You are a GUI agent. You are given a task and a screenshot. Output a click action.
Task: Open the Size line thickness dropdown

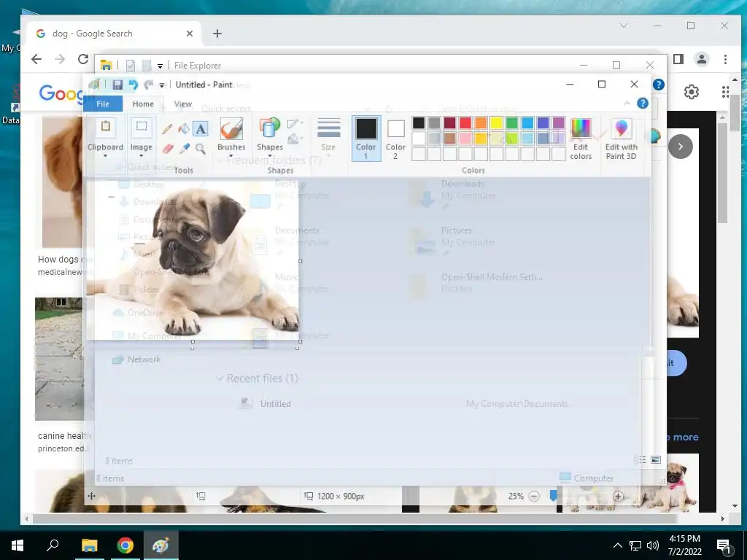328,139
